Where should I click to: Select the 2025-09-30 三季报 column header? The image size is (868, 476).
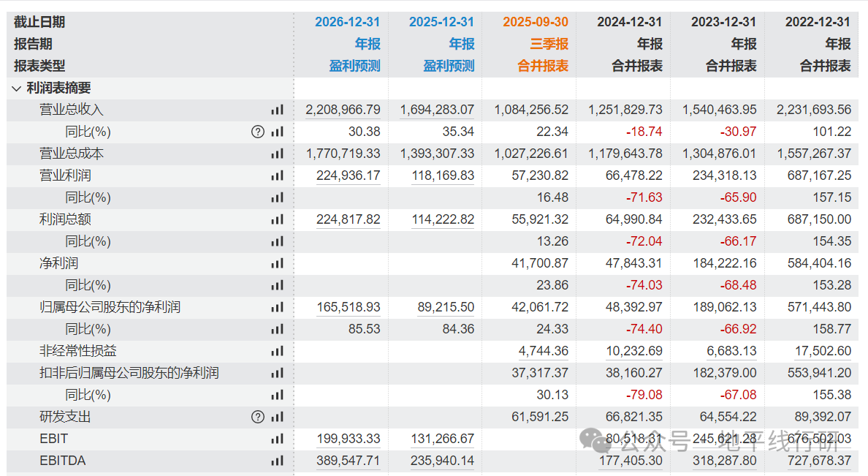pos(536,22)
